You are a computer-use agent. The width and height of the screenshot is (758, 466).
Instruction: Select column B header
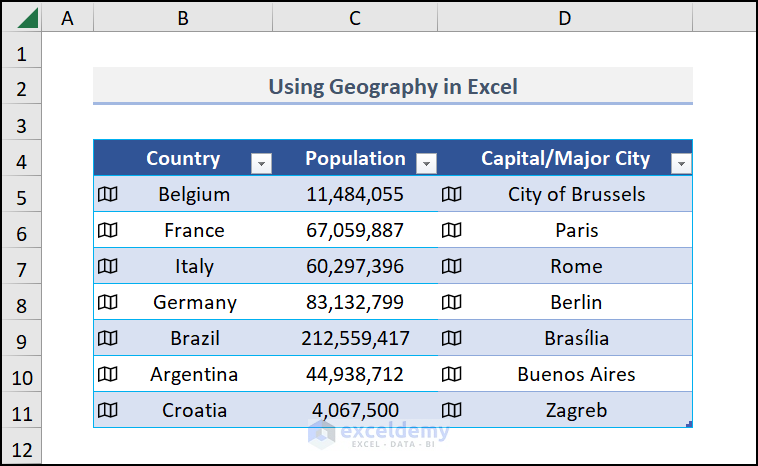tap(182, 18)
